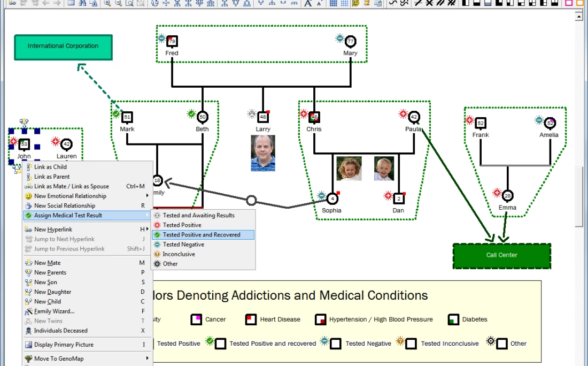Click red Tested Positive icon beside Paula
This screenshot has width=588, height=366.
point(404,113)
